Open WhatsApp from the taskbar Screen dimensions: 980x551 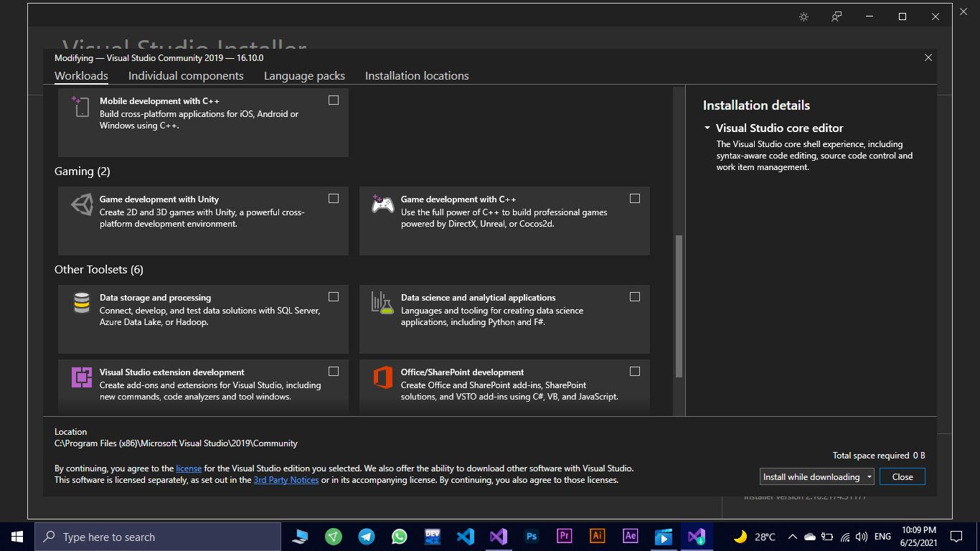[x=400, y=537]
